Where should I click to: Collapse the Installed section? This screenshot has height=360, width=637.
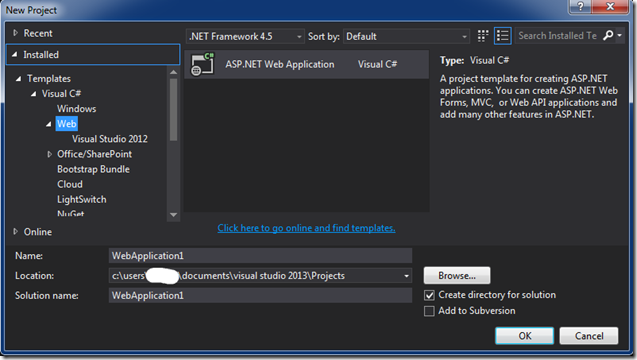click(15, 54)
